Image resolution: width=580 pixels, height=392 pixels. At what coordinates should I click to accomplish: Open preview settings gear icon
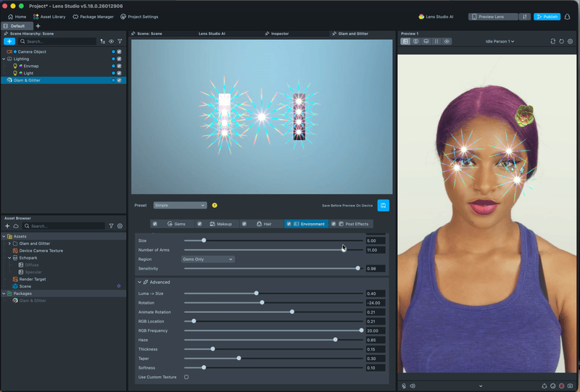pos(570,41)
